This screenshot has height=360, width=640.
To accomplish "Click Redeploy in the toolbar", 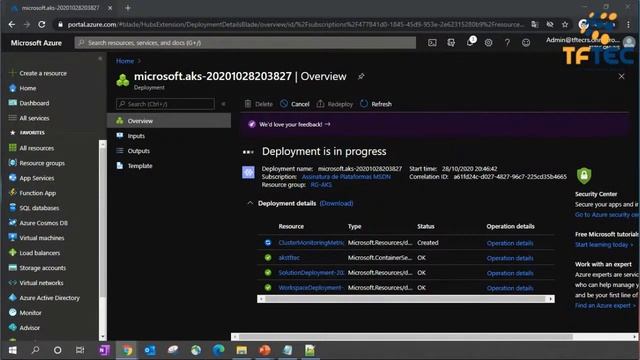I will pos(335,104).
